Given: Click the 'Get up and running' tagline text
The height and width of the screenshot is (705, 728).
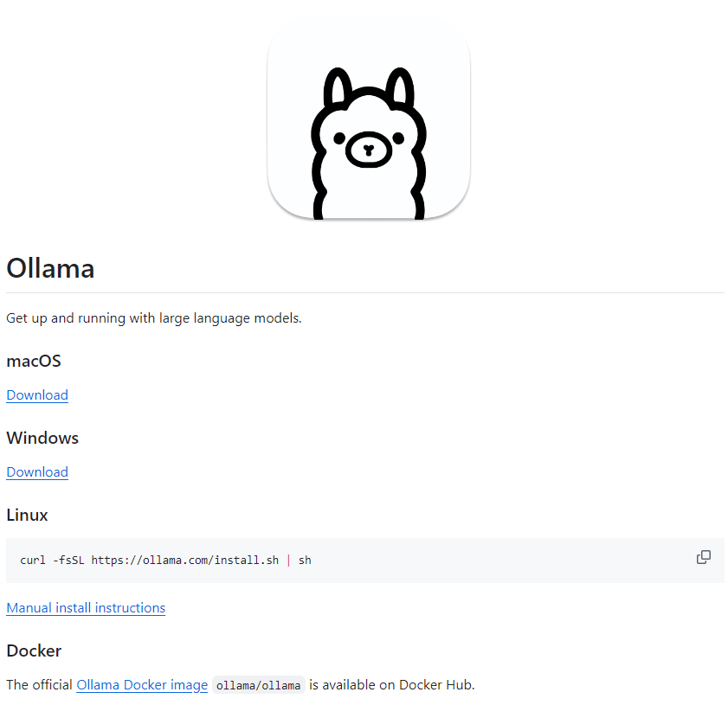Looking at the screenshot, I should point(154,318).
